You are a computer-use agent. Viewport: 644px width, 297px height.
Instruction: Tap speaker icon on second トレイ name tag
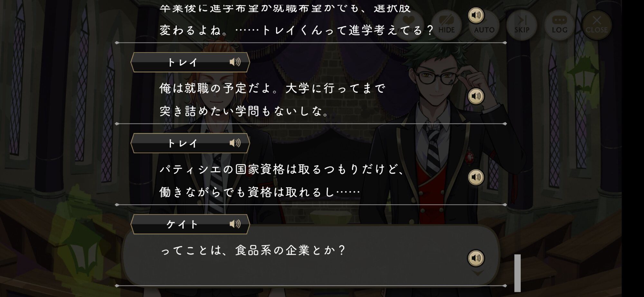click(x=235, y=143)
